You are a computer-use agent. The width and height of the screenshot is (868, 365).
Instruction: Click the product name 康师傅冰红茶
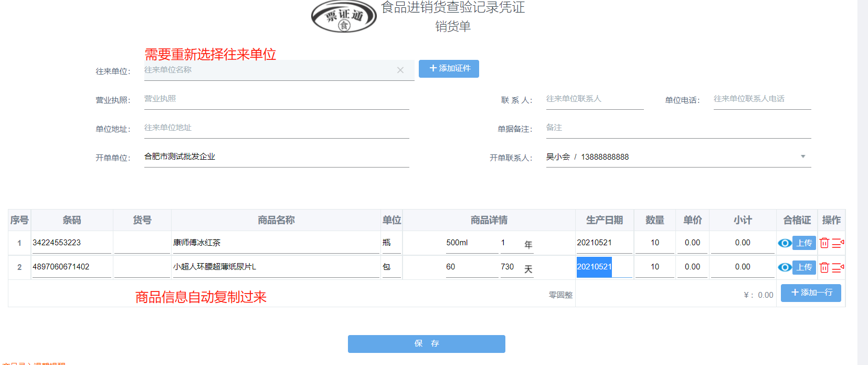click(276, 243)
